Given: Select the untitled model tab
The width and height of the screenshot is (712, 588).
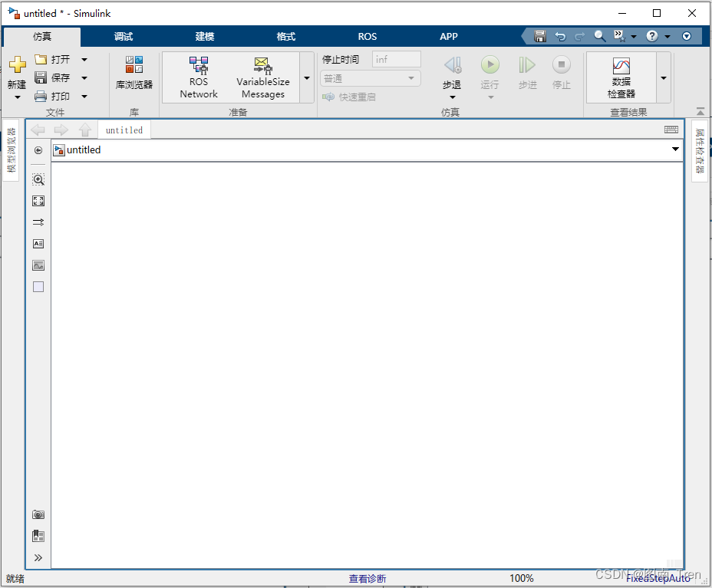Looking at the screenshot, I should tap(124, 130).
